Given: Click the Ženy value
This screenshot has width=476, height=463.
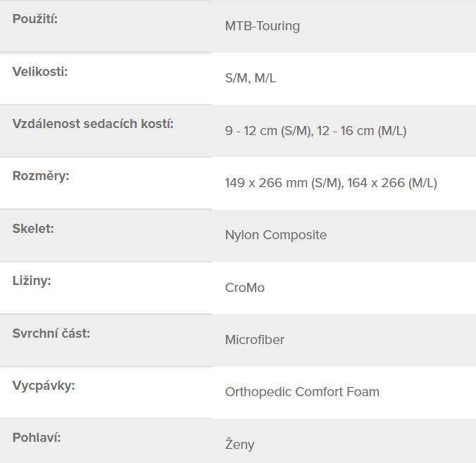Looking at the screenshot, I should [240, 444].
